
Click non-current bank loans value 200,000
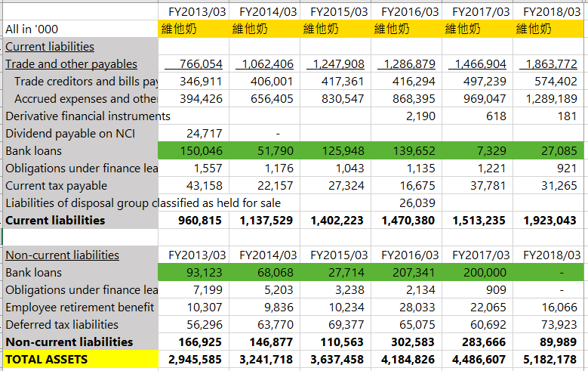click(x=477, y=272)
